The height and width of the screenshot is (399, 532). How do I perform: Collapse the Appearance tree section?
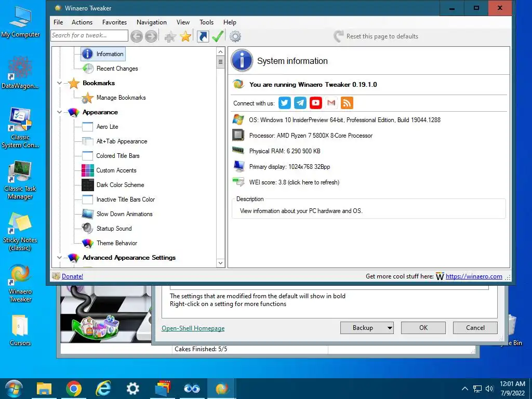[59, 112]
